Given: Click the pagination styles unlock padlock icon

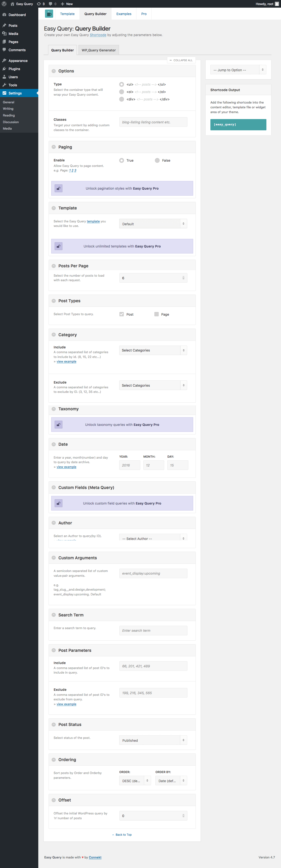Looking at the screenshot, I should (59, 188).
